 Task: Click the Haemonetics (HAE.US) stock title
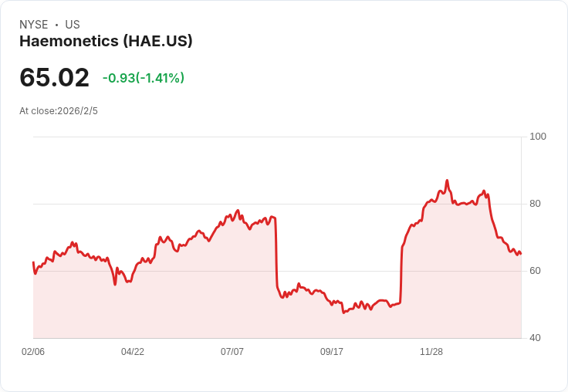106,42
